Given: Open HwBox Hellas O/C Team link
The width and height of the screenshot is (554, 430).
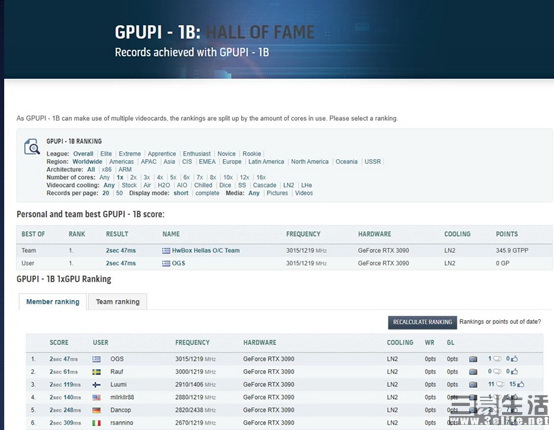Looking at the screenshot, I should point(206,251).
